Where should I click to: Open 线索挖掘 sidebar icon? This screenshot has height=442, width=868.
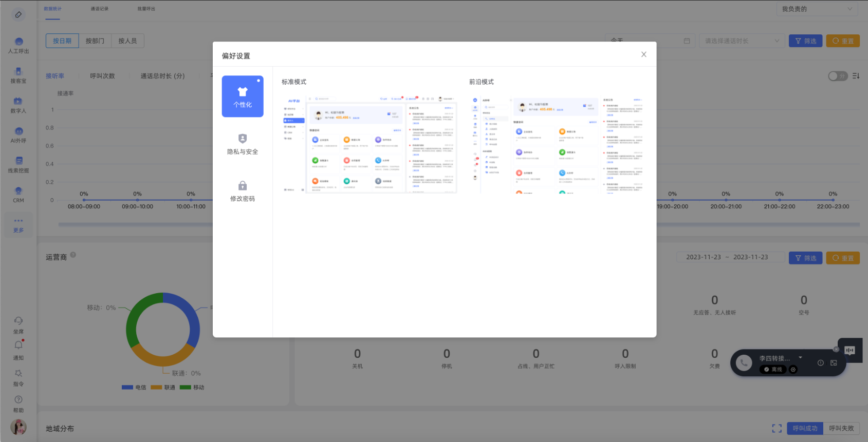pos(19,164)
